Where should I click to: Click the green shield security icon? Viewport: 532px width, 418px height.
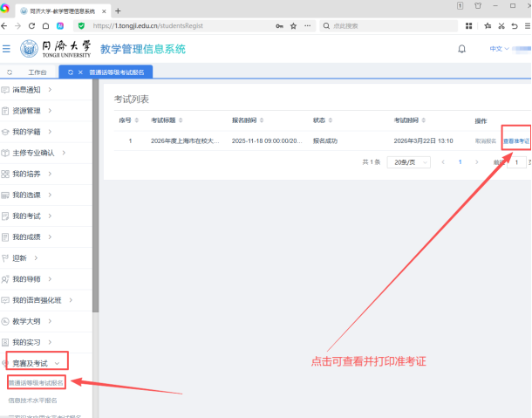pyautogui.click(x=81, y=26)
